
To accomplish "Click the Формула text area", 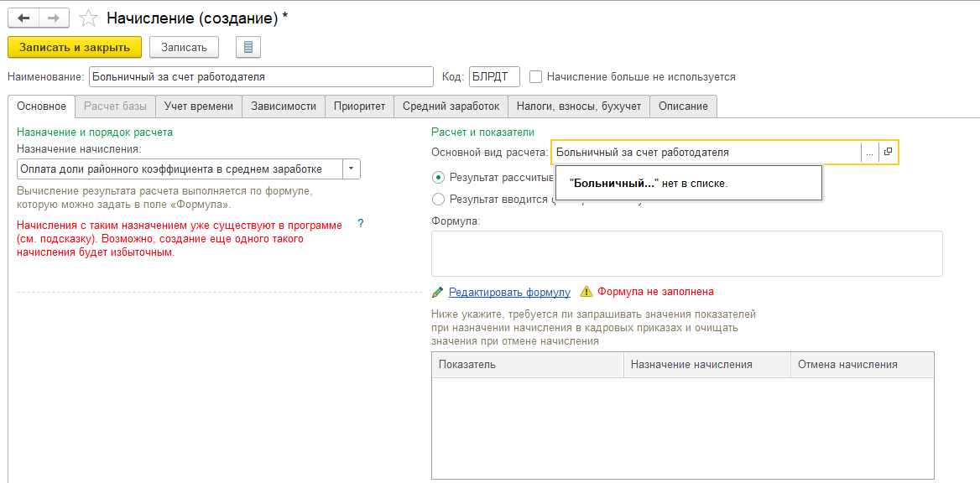I will coord(686,253).
